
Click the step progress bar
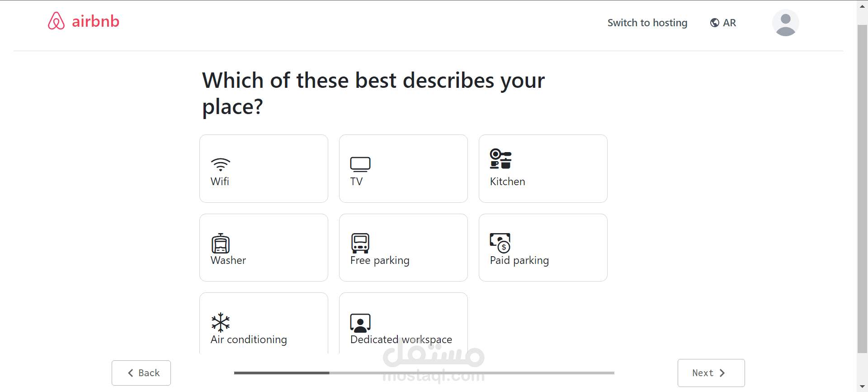(424, 373)
